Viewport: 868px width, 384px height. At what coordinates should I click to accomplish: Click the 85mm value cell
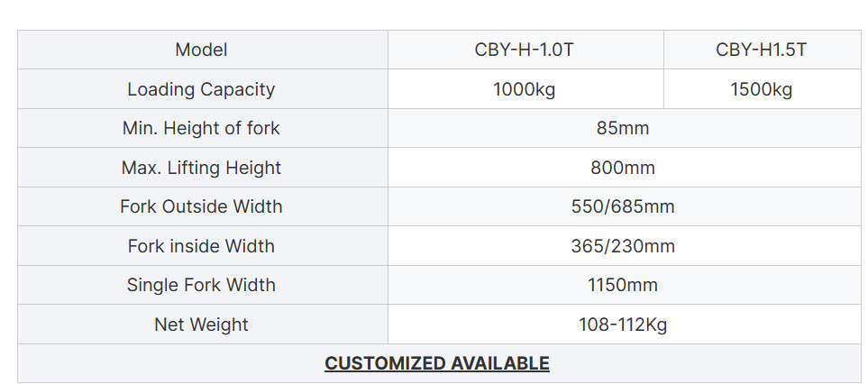tap(625, 128)
